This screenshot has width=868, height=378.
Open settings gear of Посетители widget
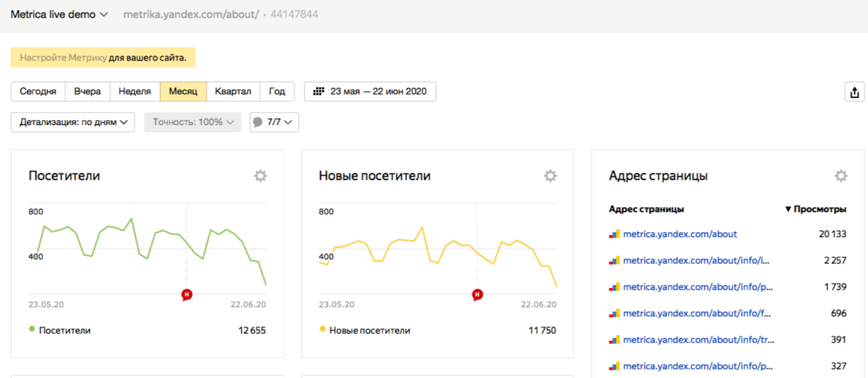(261, 176)
